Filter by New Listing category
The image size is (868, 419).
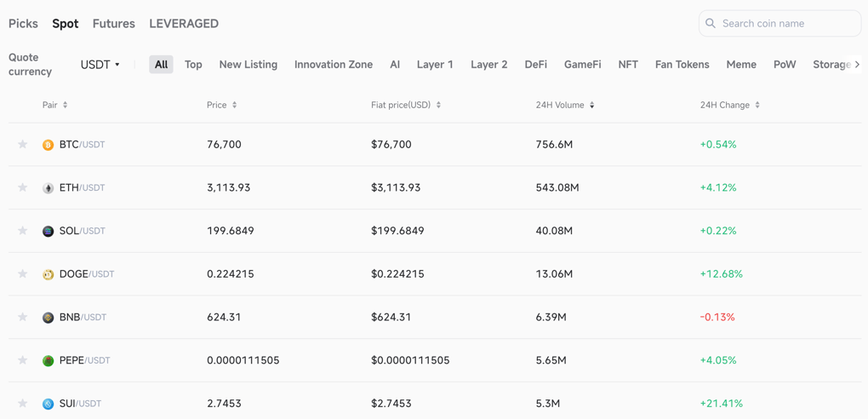pos(248,64)
